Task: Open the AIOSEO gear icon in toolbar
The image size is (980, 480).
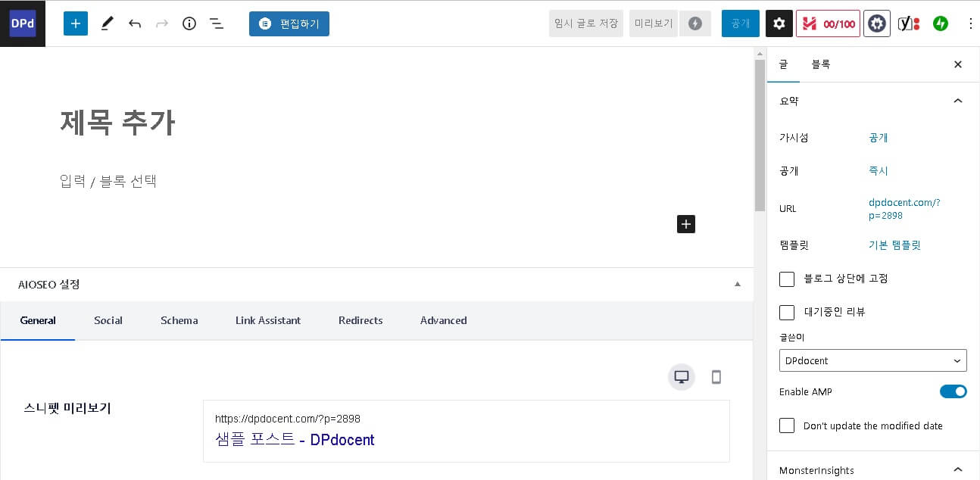Action: coord(877,23)
